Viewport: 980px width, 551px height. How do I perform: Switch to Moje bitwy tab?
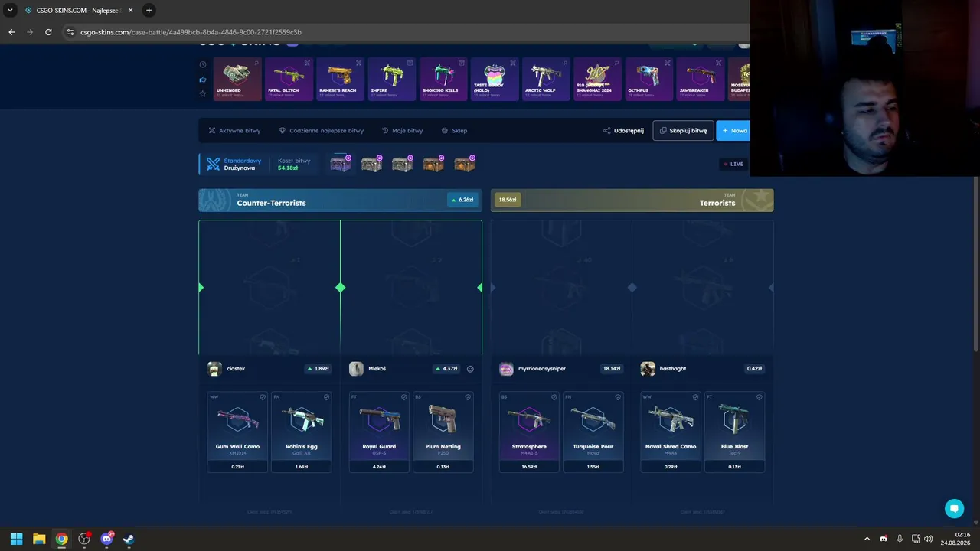pos(402,131)
